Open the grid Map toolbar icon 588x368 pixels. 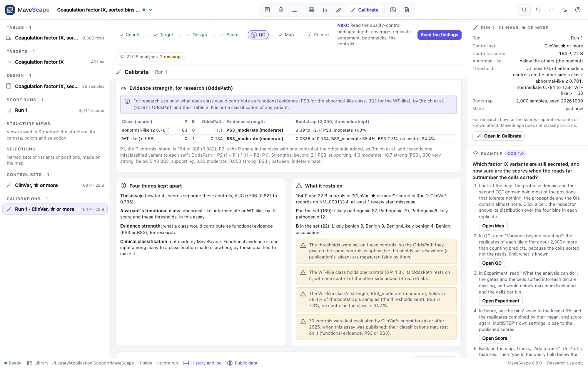click(x=311, y=10)
